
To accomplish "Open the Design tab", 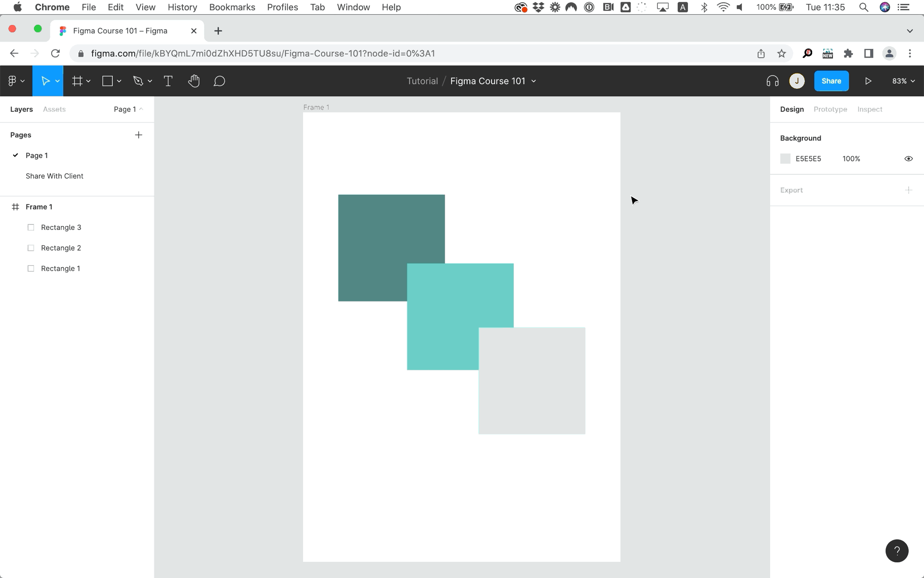I will point(792,109).
